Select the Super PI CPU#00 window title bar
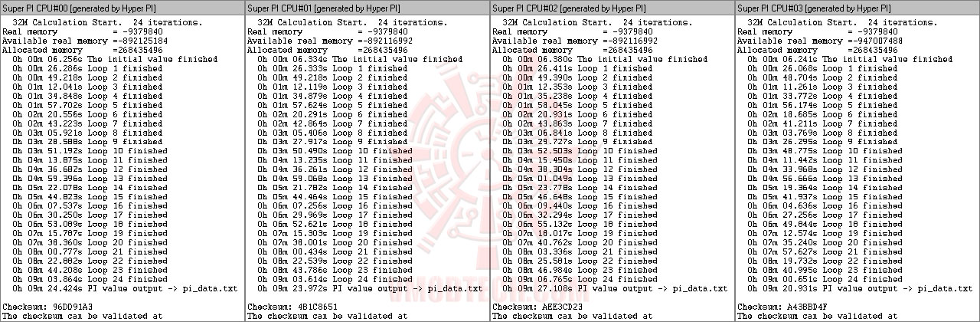This screenshot has width=980, height=322. pos(122,6)
